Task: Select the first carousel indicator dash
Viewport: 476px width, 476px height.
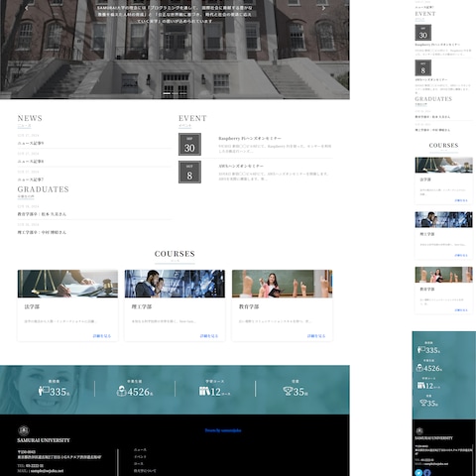Action: (x=167, y=93)
